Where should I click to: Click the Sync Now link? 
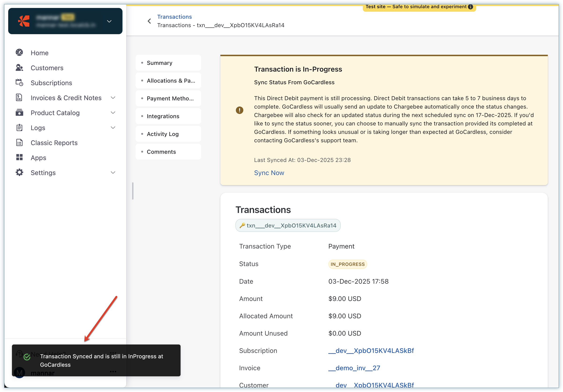[269, 173]
